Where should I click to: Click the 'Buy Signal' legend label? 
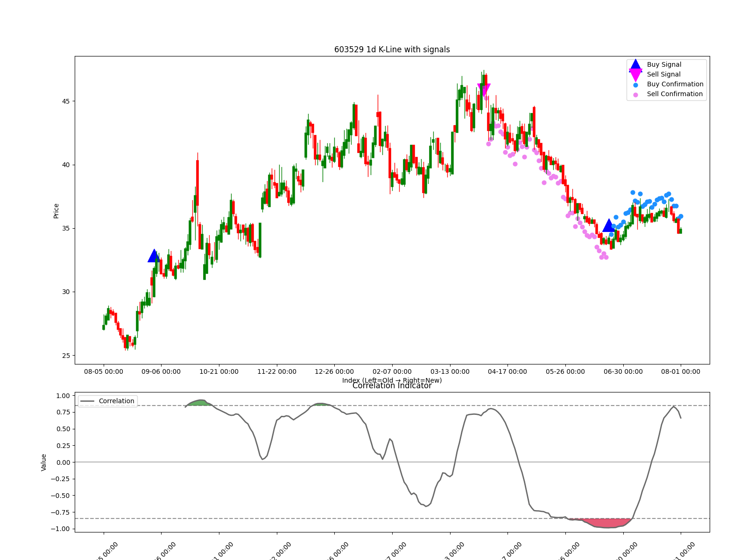point(664,65)
